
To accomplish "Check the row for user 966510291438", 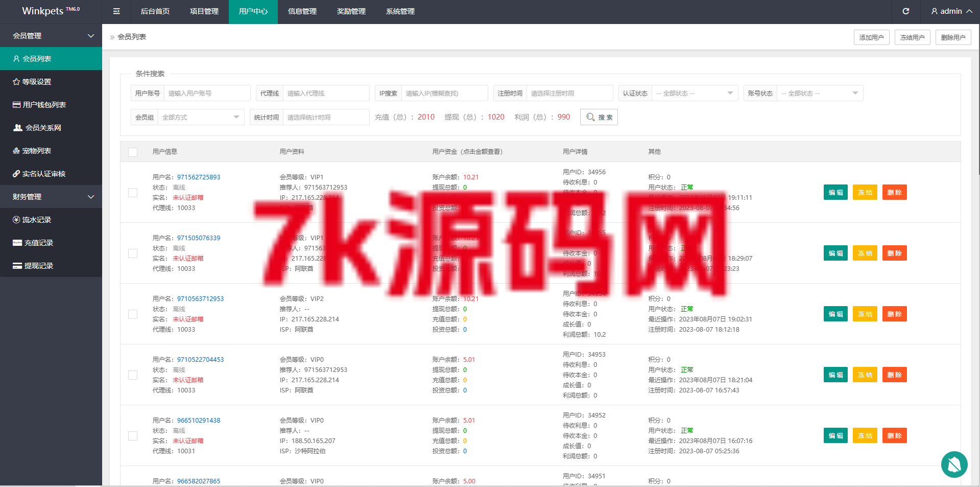I will [x=133, y=436].
